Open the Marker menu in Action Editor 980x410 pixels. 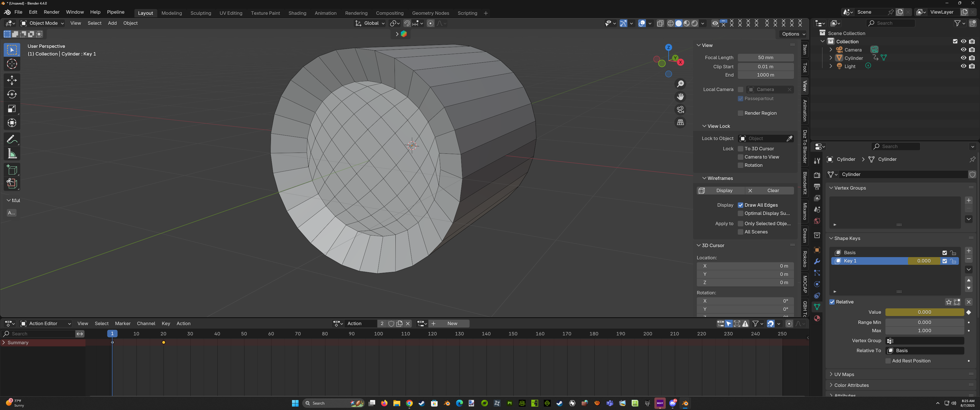[122, 323]
